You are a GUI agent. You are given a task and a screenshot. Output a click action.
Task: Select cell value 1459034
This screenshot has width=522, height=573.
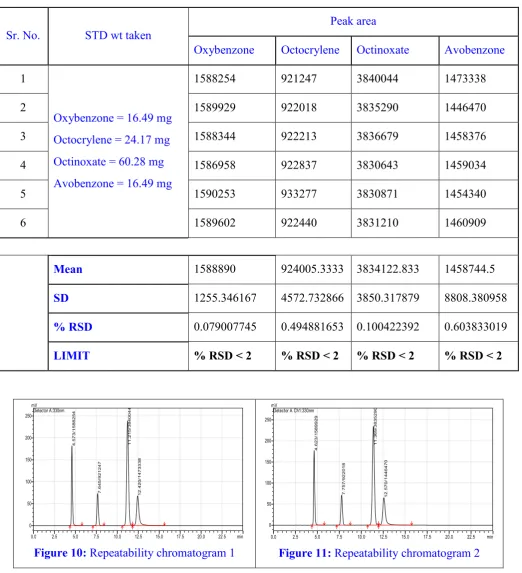465,165
